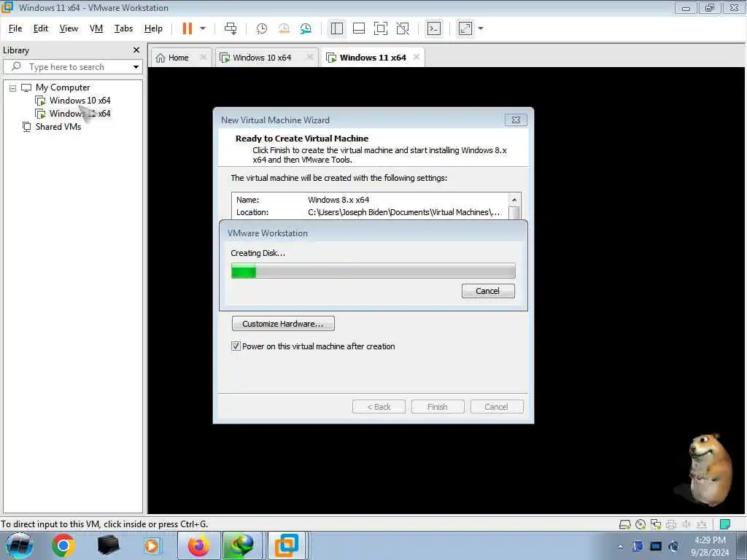Click the CD/DVD drive status bar icon
The height and width of the screenshot is (560, 747).
tap(640, 524)
